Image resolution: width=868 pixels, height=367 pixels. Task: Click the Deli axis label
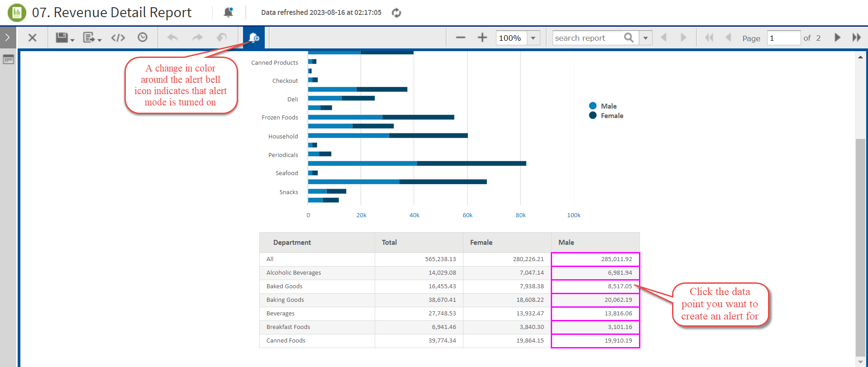(x=293, y=100)
